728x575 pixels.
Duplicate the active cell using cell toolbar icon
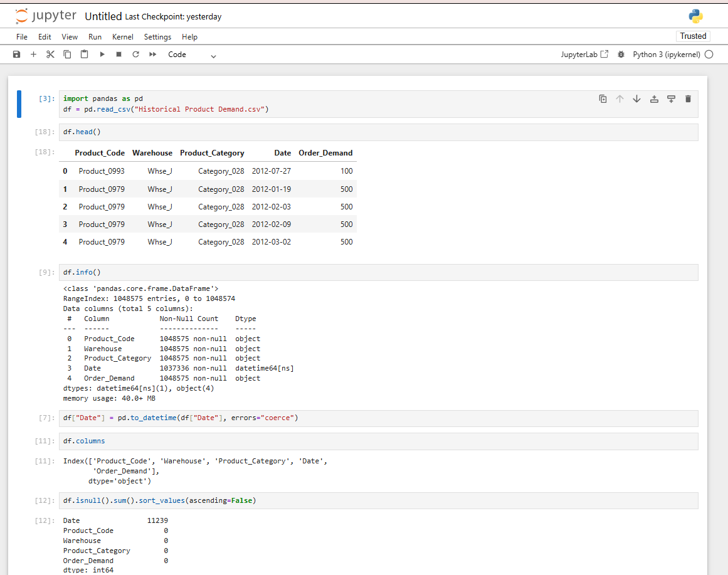pos(603,99)
